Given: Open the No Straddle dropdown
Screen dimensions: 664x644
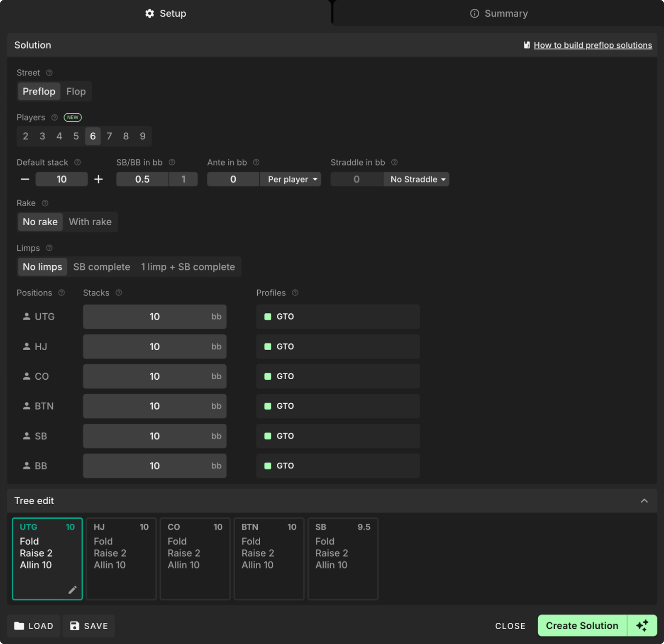Looking at the screenshot, I should click(416, 180).
